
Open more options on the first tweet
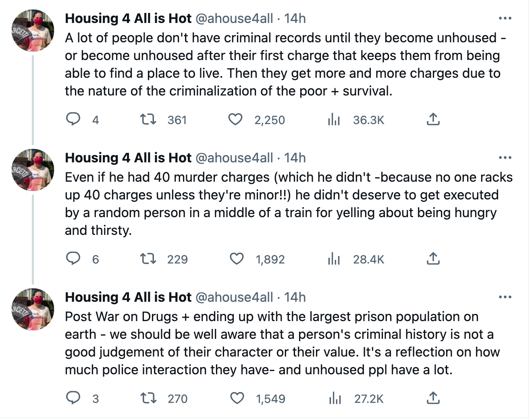[x=505, y=19]
